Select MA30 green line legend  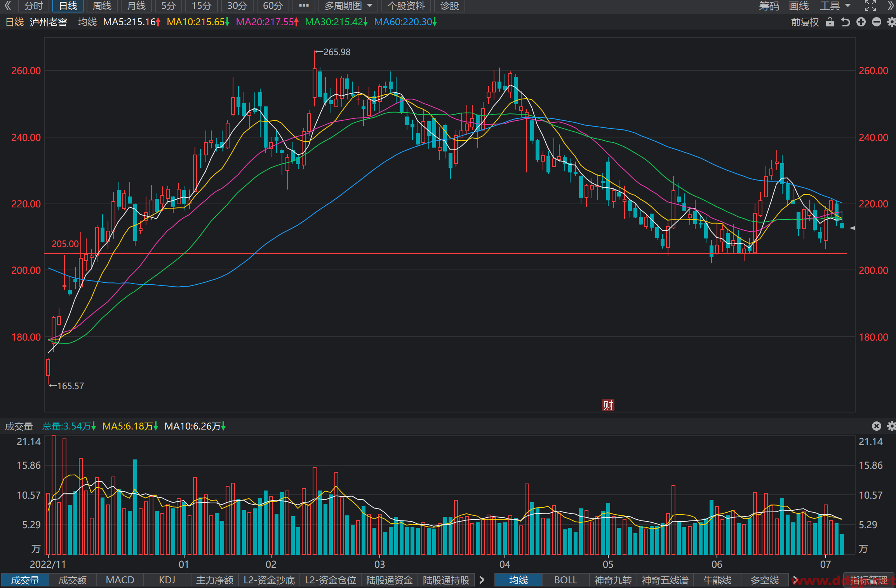pyautogui.click(x=336, y=22)
